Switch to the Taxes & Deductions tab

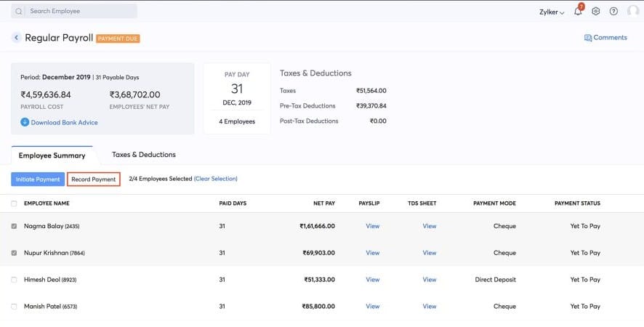click(x=144, y=155)
